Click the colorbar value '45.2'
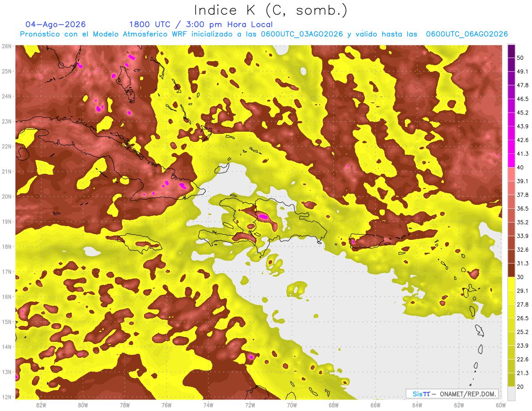Viewport: 532px width, 411px height. pos(522,113)
